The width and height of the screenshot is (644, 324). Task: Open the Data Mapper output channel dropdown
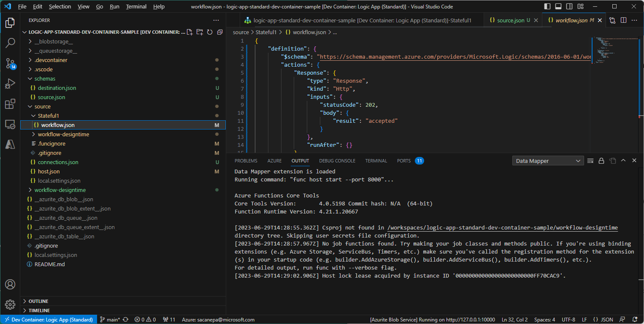pyautogui.click(x=547, y=161)
